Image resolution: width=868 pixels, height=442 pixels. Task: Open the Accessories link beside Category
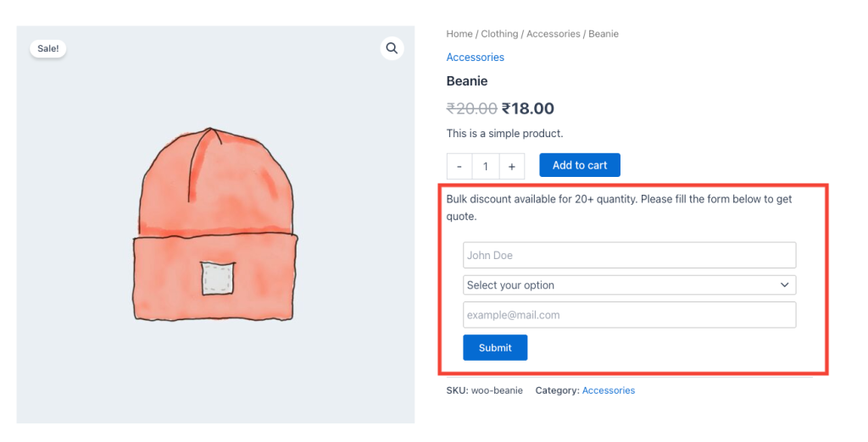[x=609, y=390]
